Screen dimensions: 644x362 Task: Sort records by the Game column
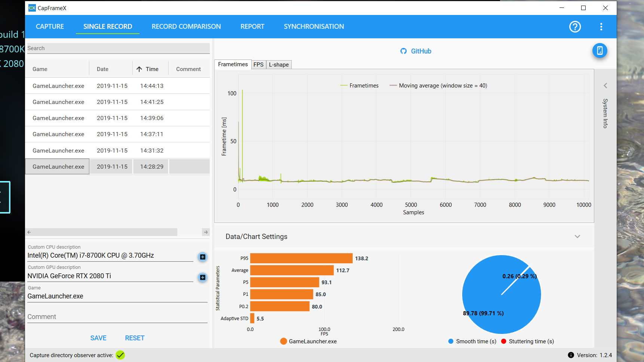pos(40,69)
